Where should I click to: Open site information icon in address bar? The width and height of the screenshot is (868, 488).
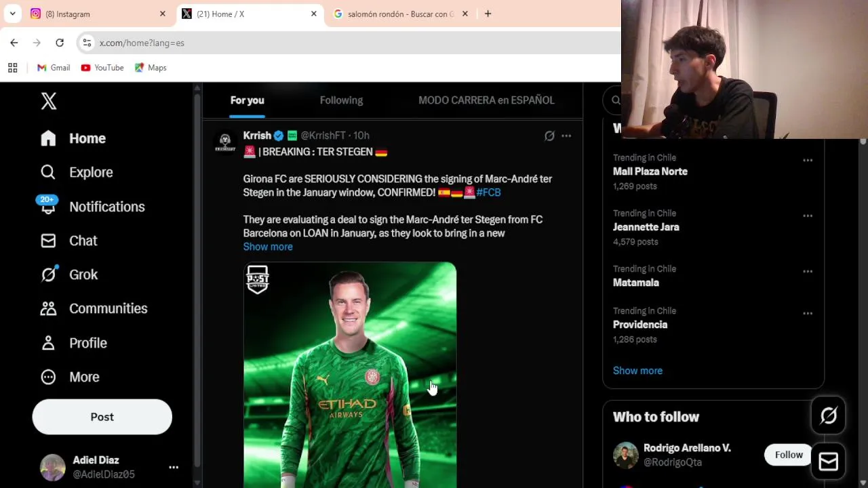87,43
